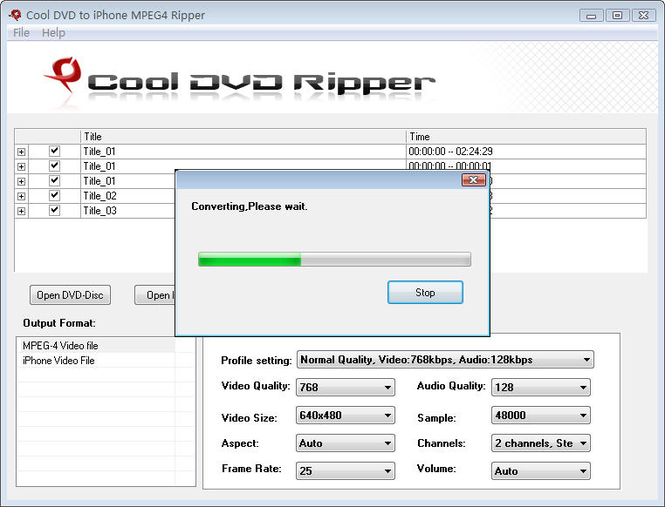Open the File menu

pos(21,33)
